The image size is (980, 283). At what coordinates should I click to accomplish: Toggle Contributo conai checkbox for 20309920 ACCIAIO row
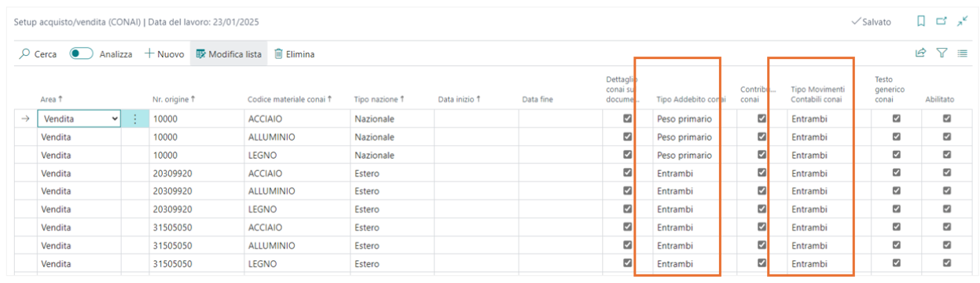(762, 173)
